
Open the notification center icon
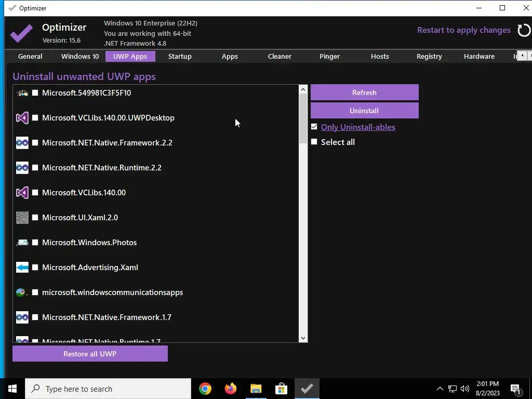(x=516, y=389)
